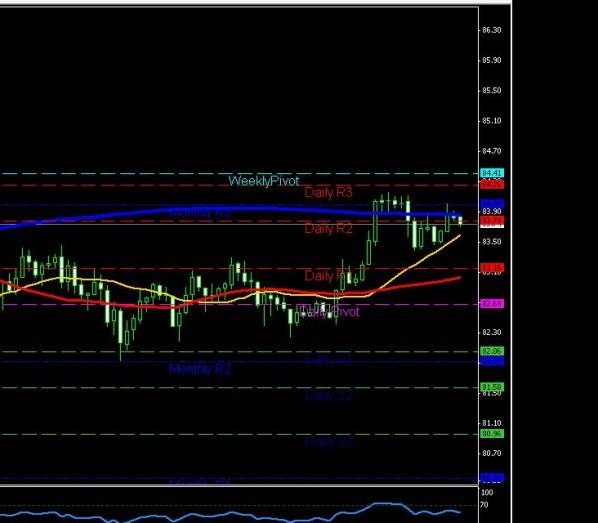Click the Daily S1 label
Image resolution: width=598 pixels, height=523 pixels.
[x=328, y=359]
